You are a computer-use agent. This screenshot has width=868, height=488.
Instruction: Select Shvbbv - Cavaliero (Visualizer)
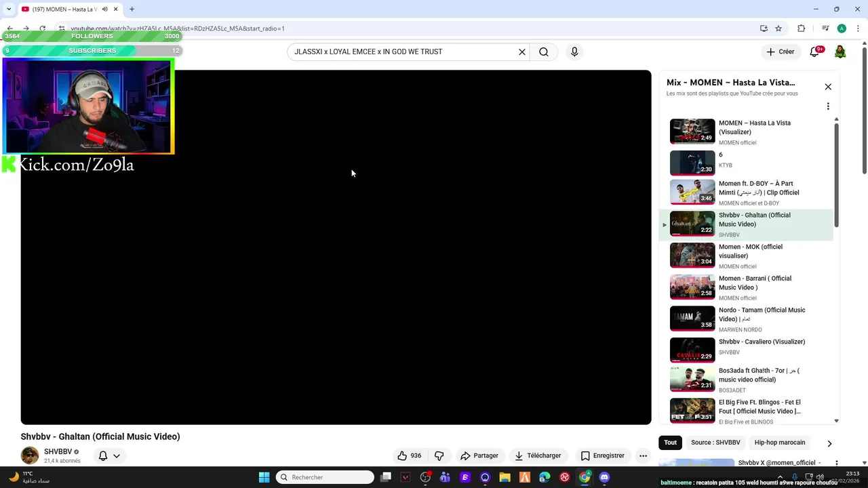click(746, 350)
